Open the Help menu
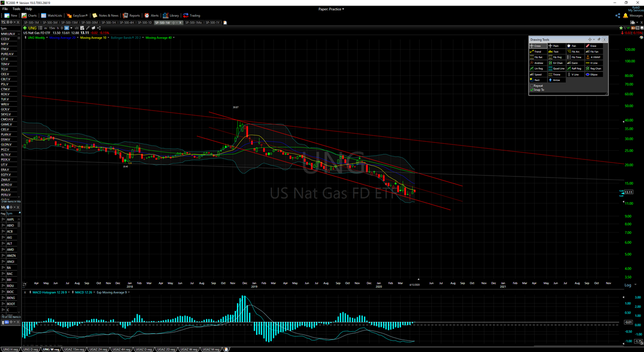The image size is (644, 352). (x=29, y=9)
